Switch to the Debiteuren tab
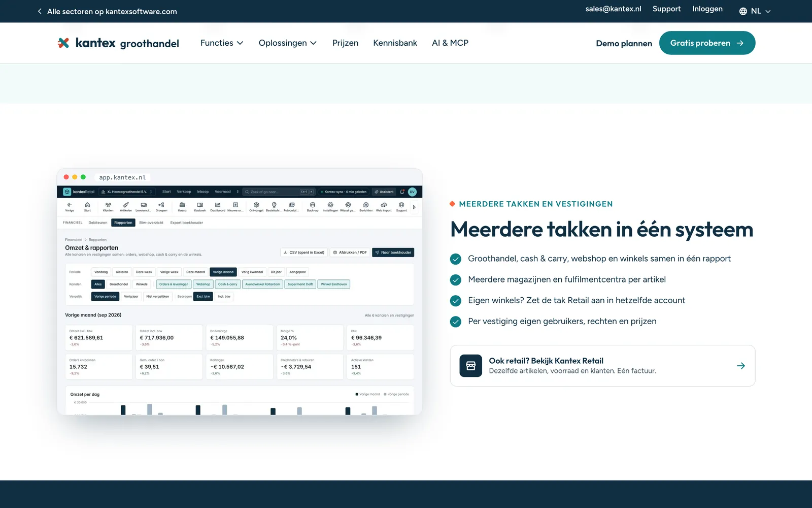The height and width of the screenshot is (508, 812). pyautogui.click(x=98, y=223)
